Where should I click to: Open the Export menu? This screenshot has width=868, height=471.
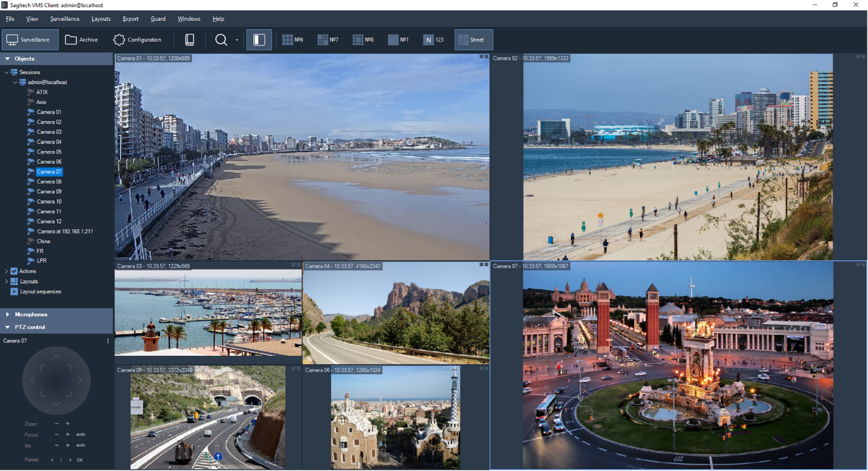pyautogui.click(x=130, y=19)
